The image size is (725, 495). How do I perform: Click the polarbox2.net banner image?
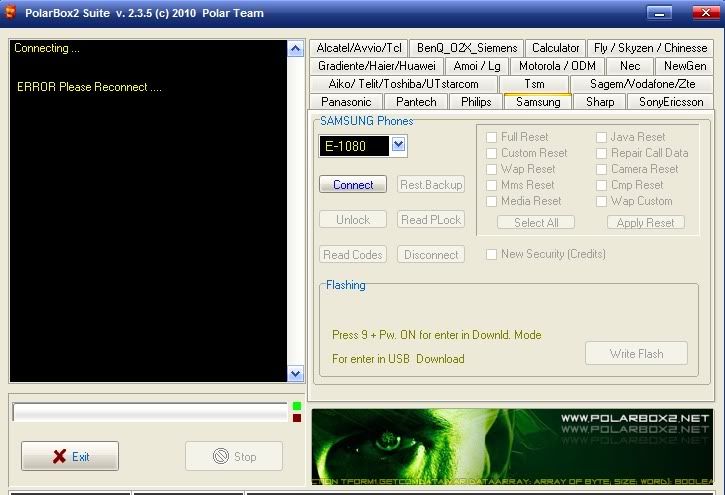point(512,446)
